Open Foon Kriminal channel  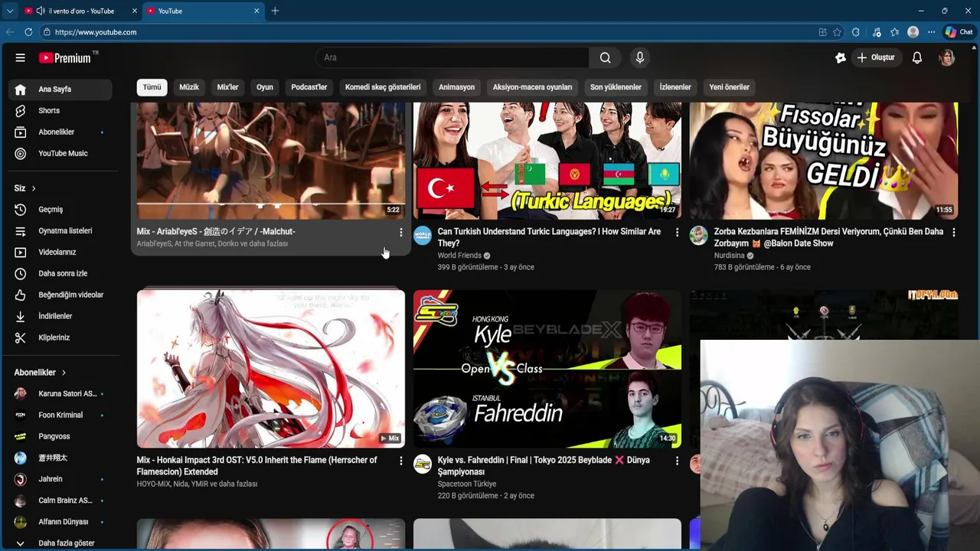pyautogui.click(x=60, y=416)
